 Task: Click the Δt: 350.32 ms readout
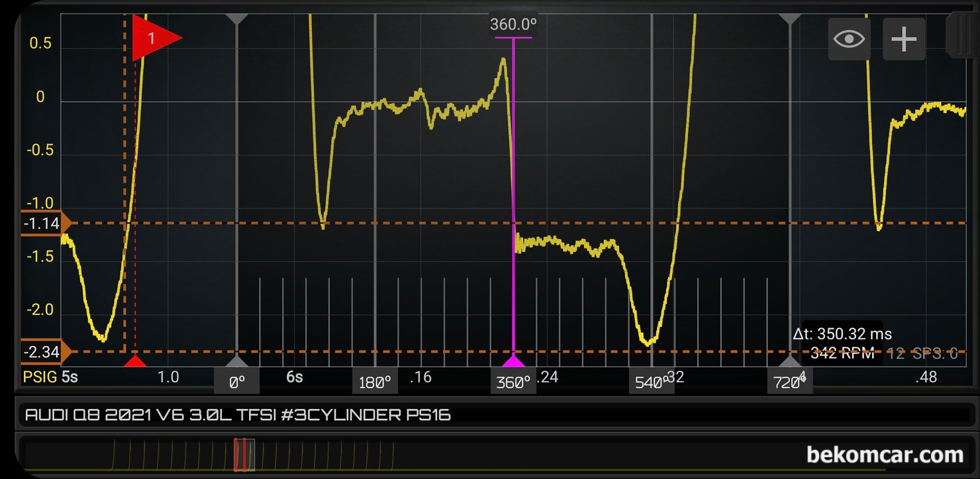click(842, 334)
